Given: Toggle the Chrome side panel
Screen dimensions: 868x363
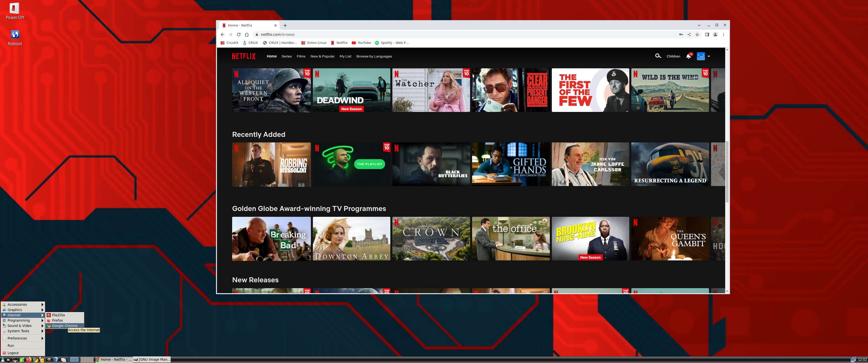Looking at the screenshot, I should [707, 35].
